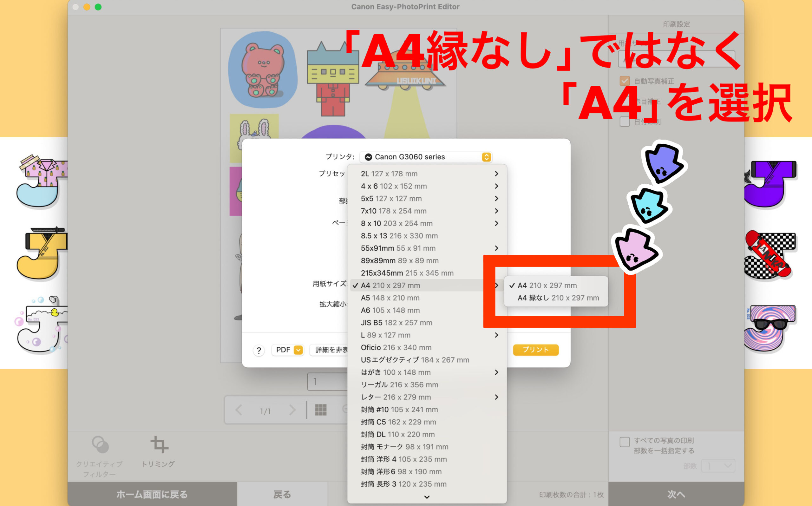Image resolution: width=812 pixels, height=506 pixels.
Task: Click the 戻る back button
Action: (282, 494)
